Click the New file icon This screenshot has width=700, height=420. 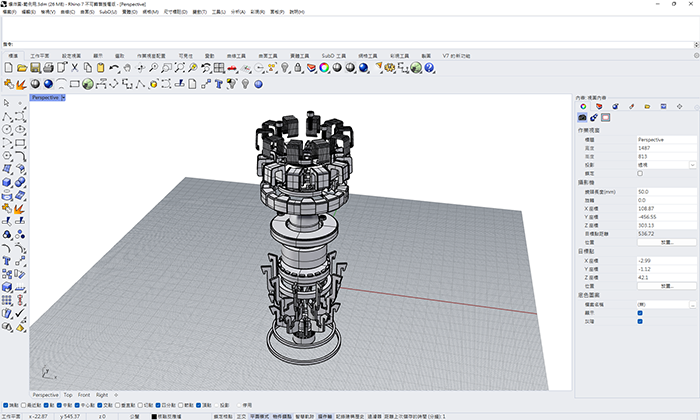(8, 68)
